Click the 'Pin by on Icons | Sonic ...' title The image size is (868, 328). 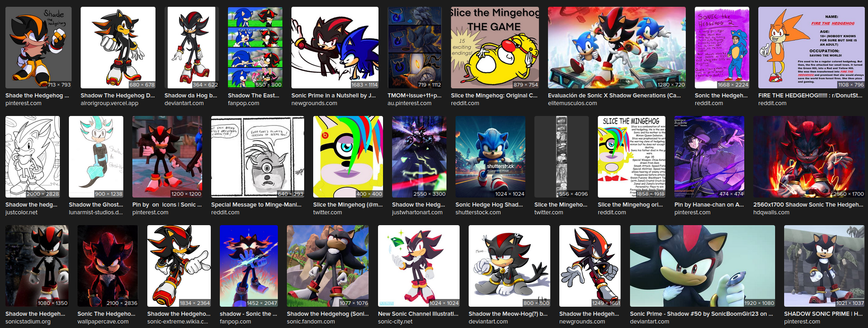click(167, 205)
